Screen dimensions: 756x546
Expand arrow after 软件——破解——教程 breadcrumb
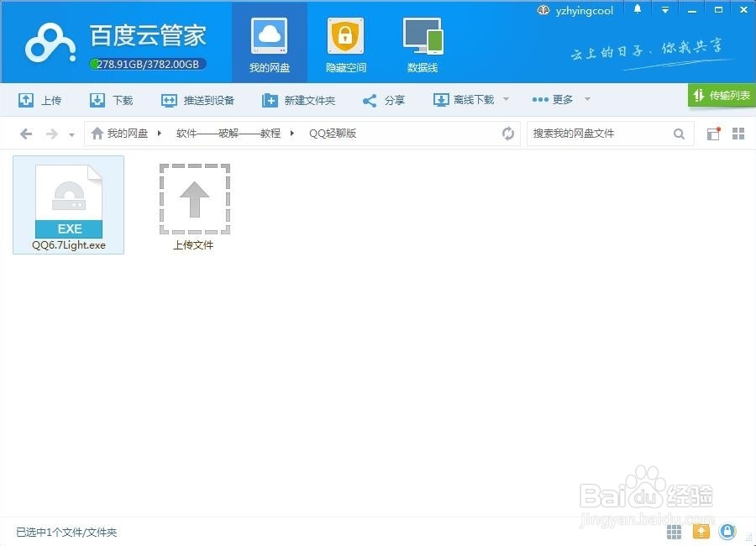tap(291, 133)
